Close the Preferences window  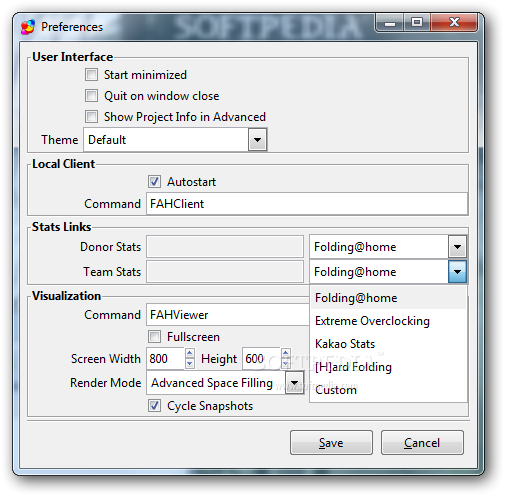(454, 23)
